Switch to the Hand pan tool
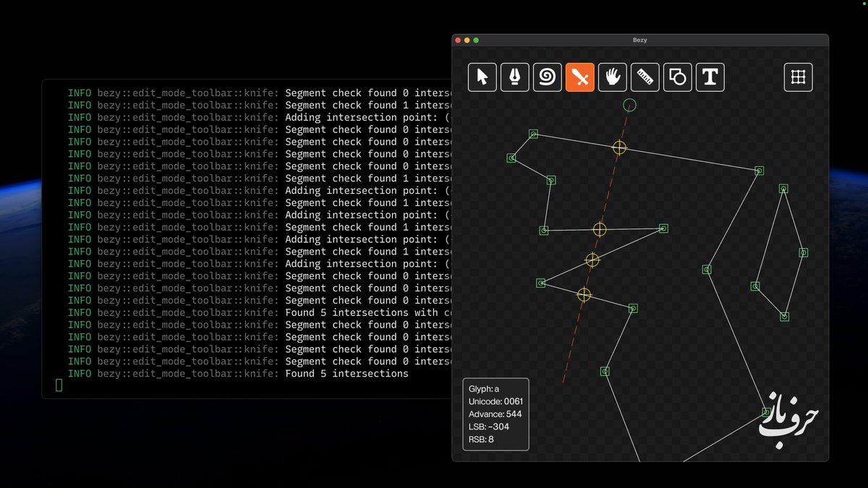 click(x=613, y=77)
